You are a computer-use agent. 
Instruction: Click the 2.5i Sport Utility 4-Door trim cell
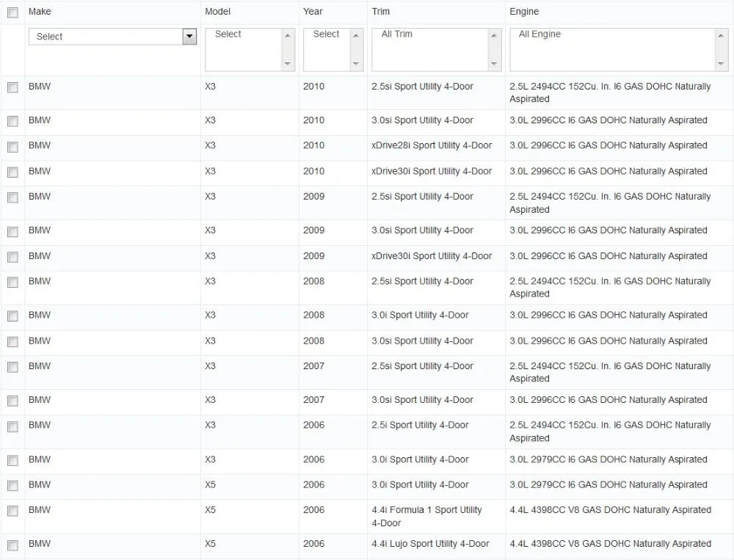click(x=420, y=425)
